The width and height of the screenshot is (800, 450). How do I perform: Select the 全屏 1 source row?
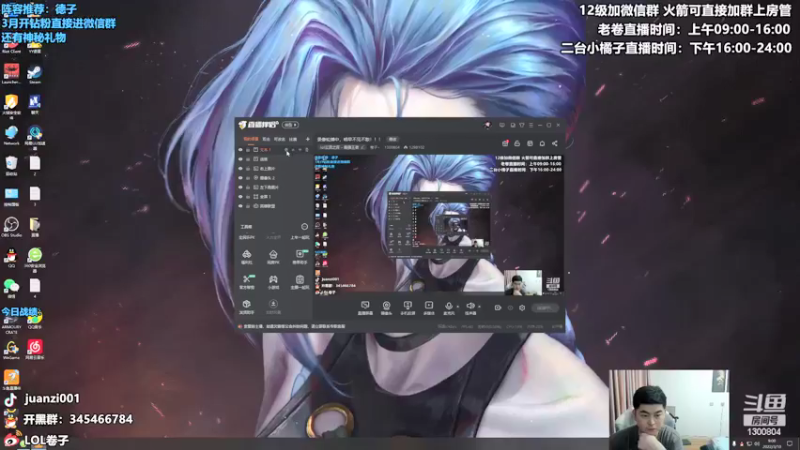[274, 196]
